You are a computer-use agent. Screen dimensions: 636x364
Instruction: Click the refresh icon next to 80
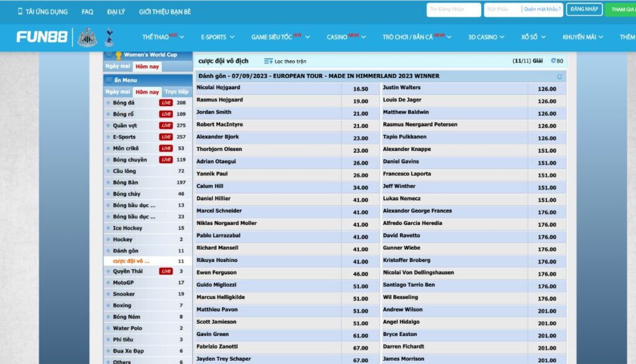553,61
